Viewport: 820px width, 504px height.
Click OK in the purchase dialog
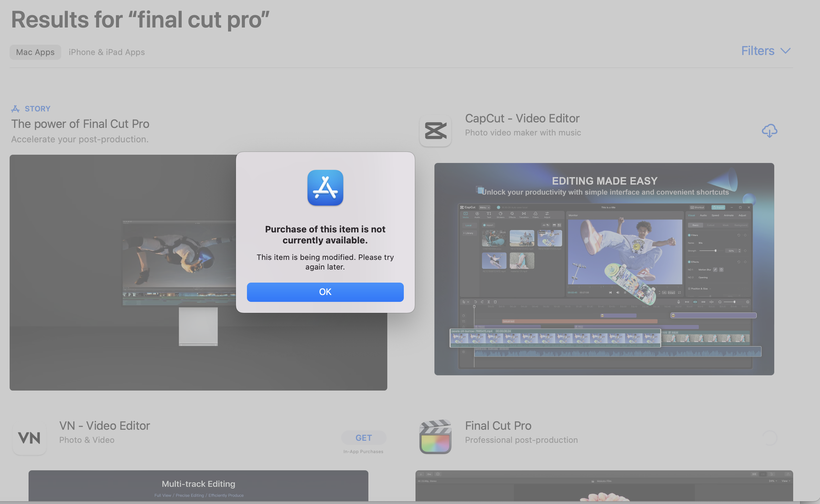[325, 292]
